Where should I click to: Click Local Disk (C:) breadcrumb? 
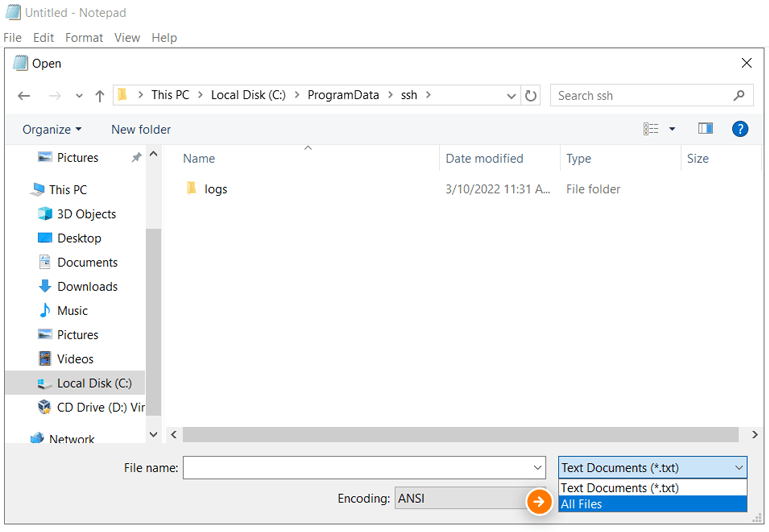[x=248, y=95]
